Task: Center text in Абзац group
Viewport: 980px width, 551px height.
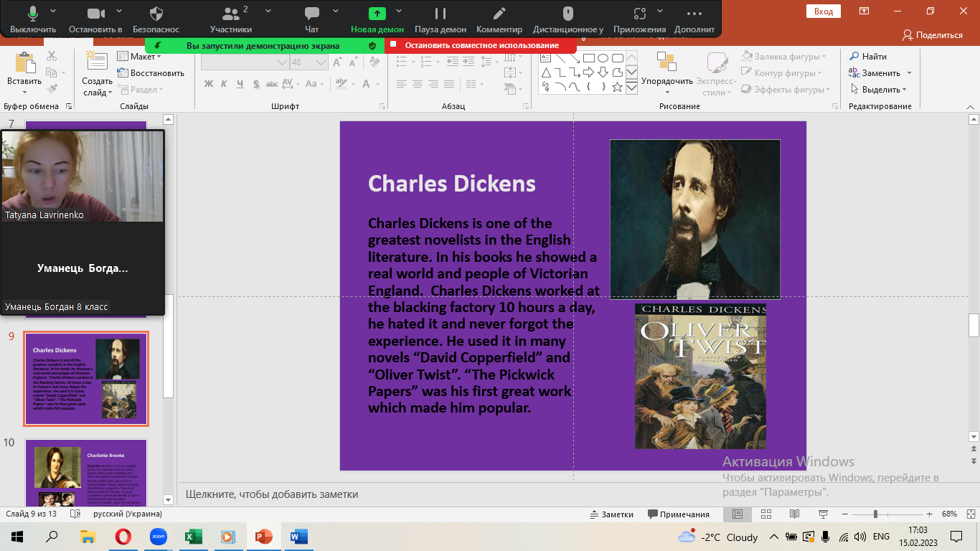Action: pos(417,84)
